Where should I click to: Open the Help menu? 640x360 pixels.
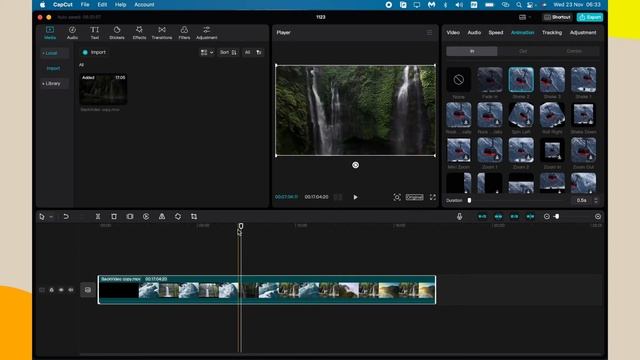(x=120, y=4)
